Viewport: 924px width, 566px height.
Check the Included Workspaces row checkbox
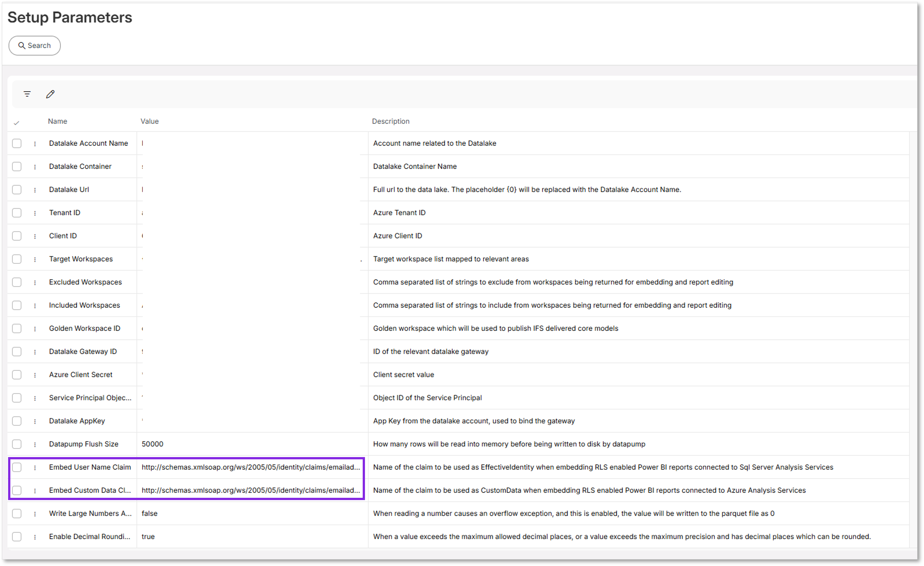click(x=16, y=305)
